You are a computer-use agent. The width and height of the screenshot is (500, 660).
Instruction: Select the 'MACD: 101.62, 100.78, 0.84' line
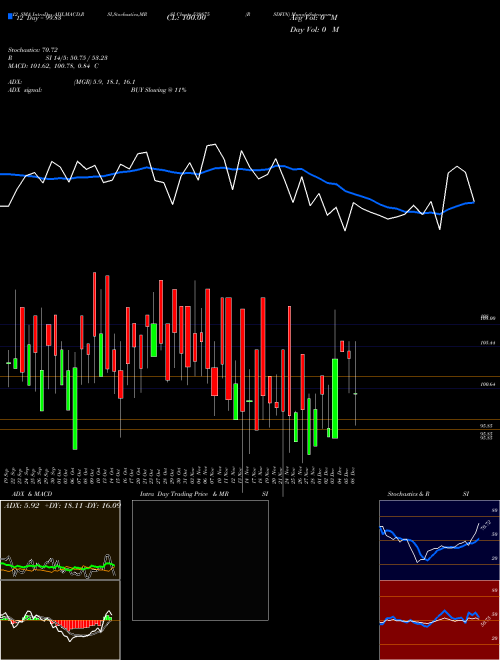[x=51, y=66]
